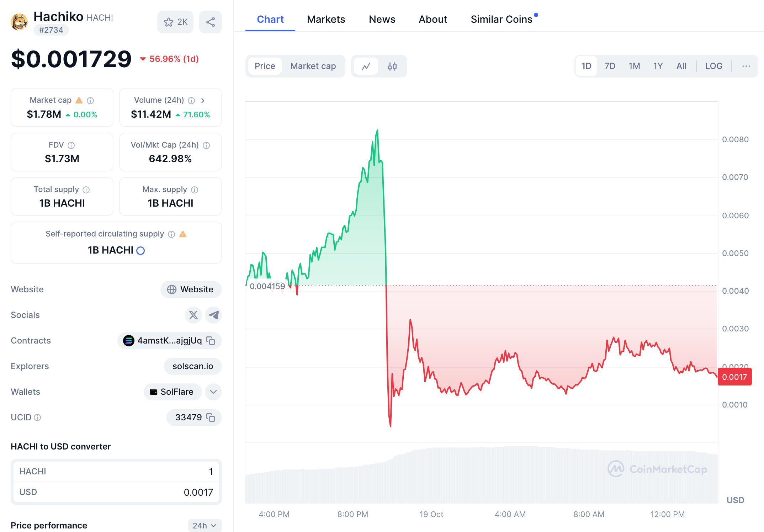Copy the contract address 4amstK...ajgjUq
Image resolution: width=764 pixels, height=532 pixels.
point(211,341)
